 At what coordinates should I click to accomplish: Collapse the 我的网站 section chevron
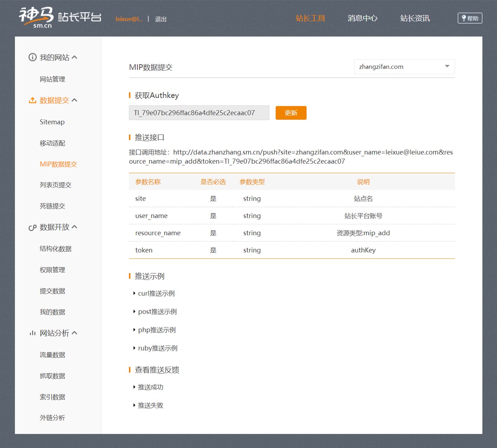click(74, 57)
